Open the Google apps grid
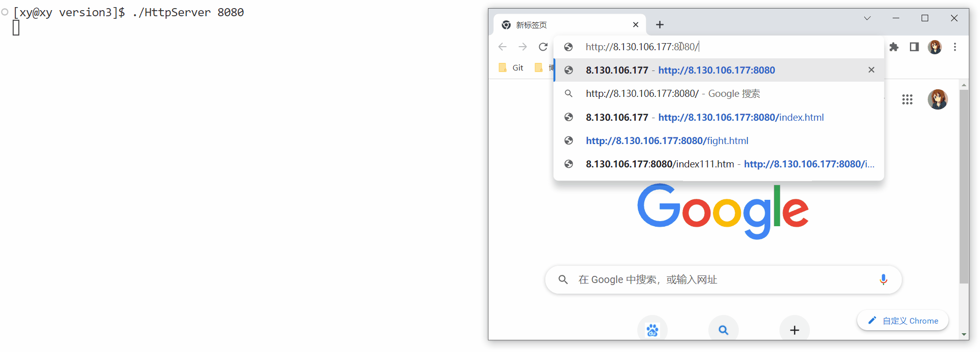980x352 pixels. pyautogui.click(x=907, y=99)
